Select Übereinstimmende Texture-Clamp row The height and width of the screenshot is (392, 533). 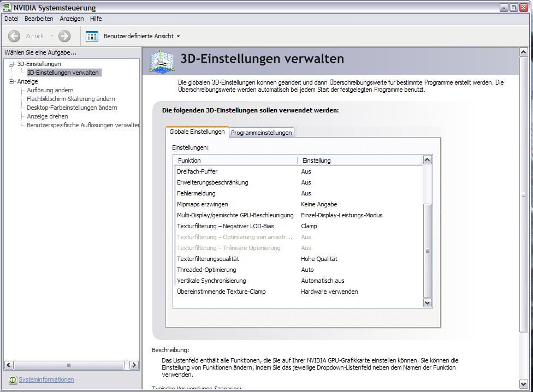click(298, 292)
